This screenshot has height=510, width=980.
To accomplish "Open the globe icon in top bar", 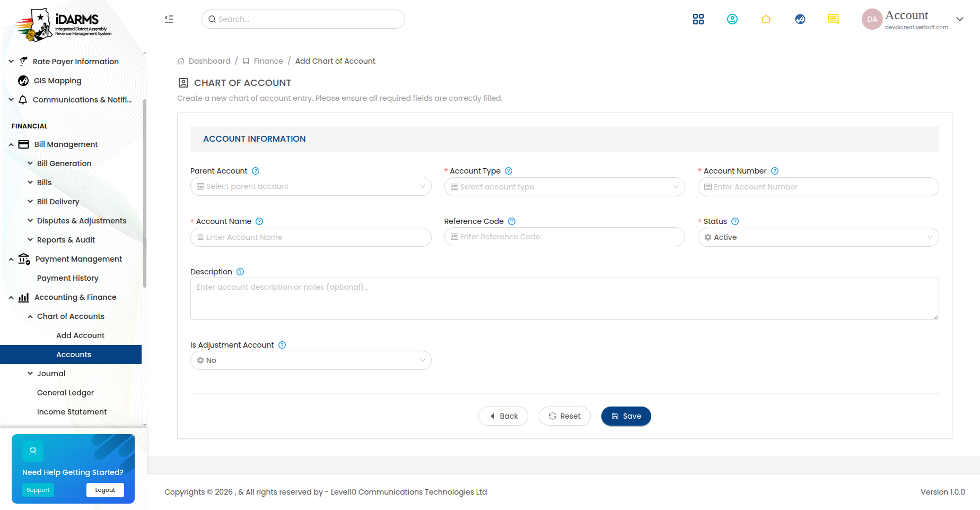I will 800,19.
